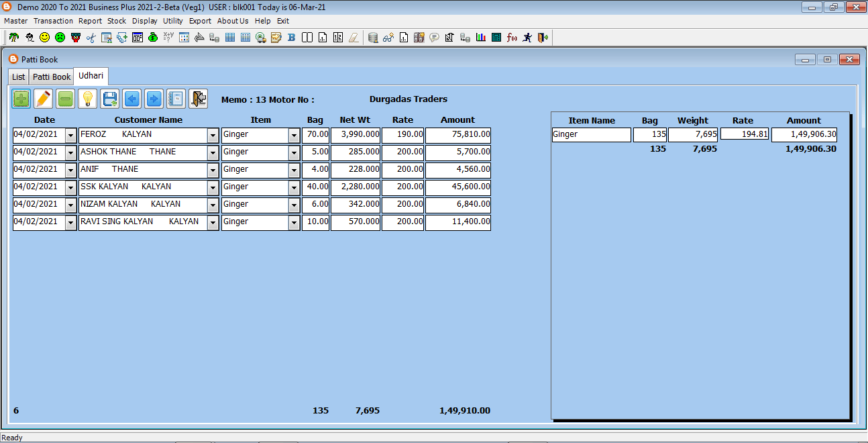Switch to the List tab
Image resolution: width=868 pixels, height=443 pixels.
click(19, 77)
